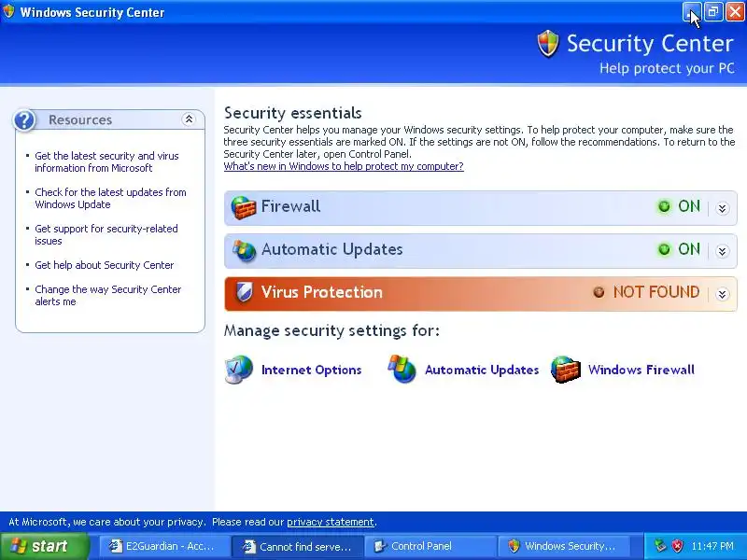Change the way Security Center alerts me
The width and height of the screenshot is (747, 560).
click(x=108, y=295)
